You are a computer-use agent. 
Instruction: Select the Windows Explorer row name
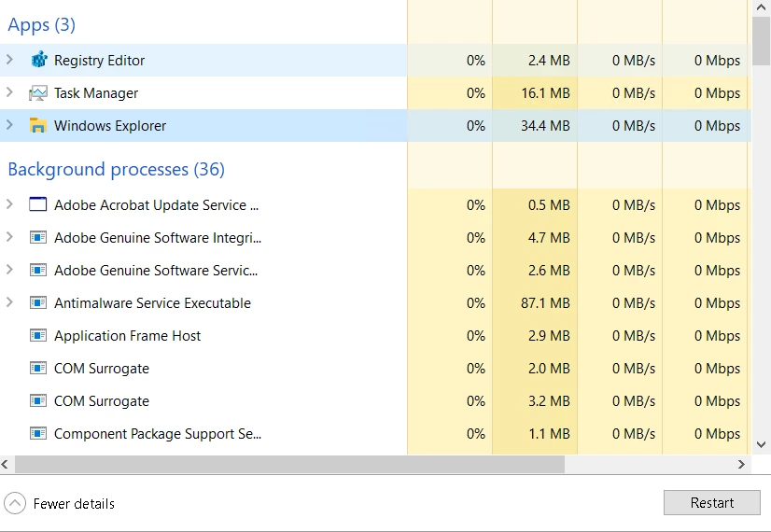(110, 126)
